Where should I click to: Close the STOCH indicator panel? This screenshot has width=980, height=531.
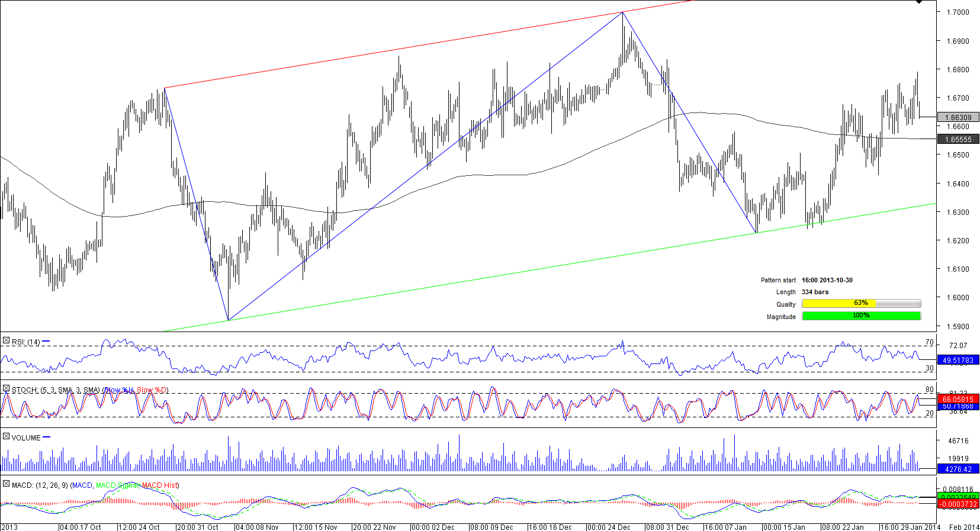pos(6,389)
